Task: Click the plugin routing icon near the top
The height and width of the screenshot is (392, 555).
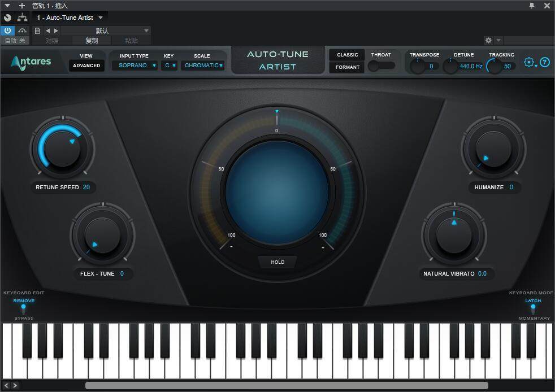Action: click(23, 18)
